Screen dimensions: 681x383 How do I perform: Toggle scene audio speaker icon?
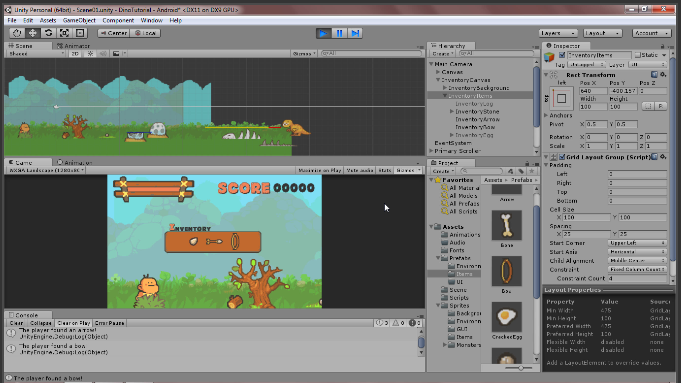(103, 53)
